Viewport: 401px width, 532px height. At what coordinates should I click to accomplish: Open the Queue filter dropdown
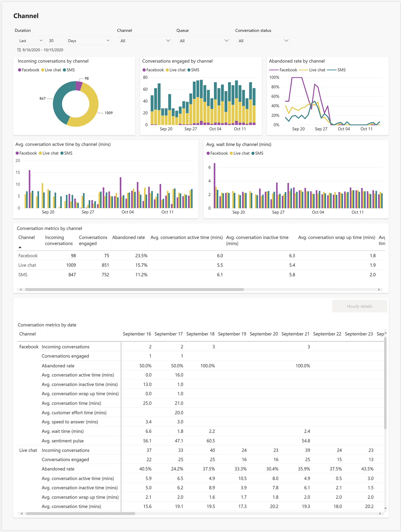click(204, 40)
